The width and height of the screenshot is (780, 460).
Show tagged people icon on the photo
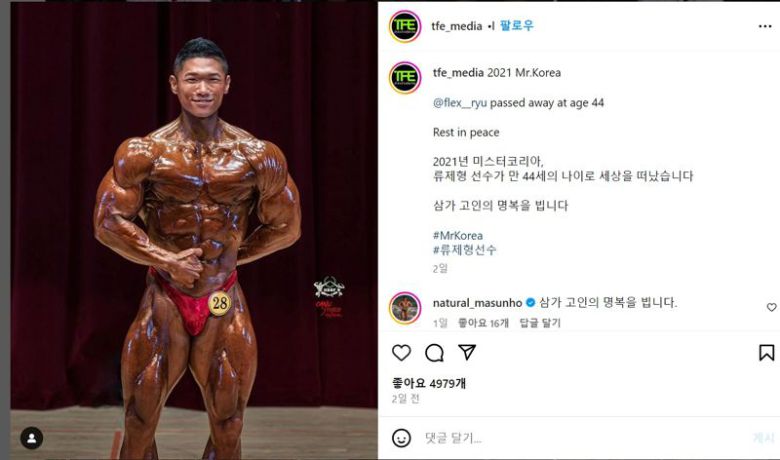31,438
